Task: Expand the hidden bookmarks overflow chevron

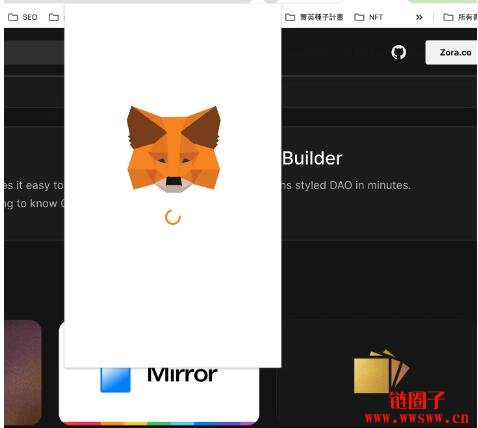Action: 419,17
